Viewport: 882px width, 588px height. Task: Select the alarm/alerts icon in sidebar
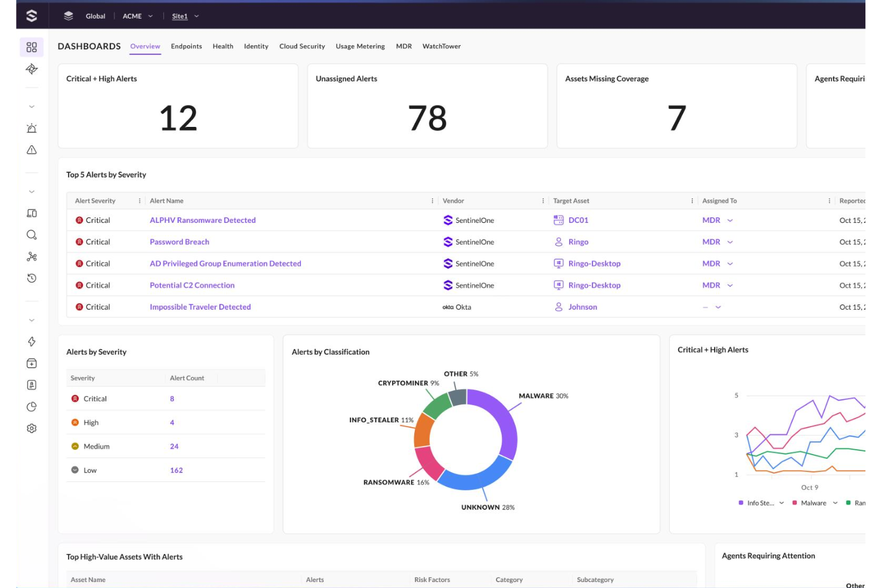[x=32, y=128]
